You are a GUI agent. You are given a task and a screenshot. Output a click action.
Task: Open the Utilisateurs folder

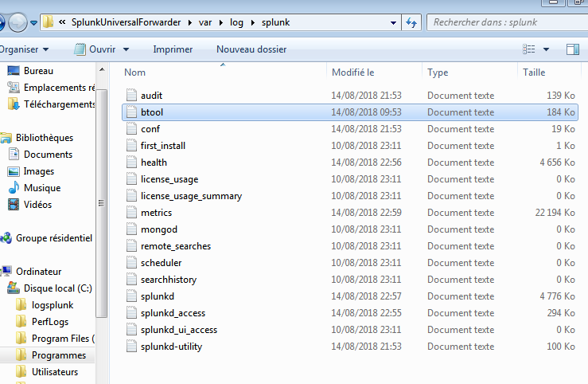coord(55,372)
